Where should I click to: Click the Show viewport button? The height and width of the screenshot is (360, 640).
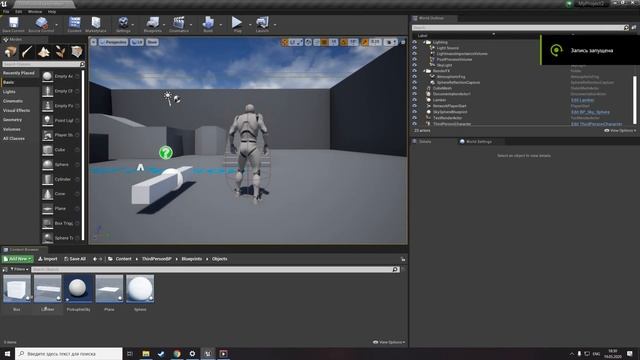[x=152, y=42]
